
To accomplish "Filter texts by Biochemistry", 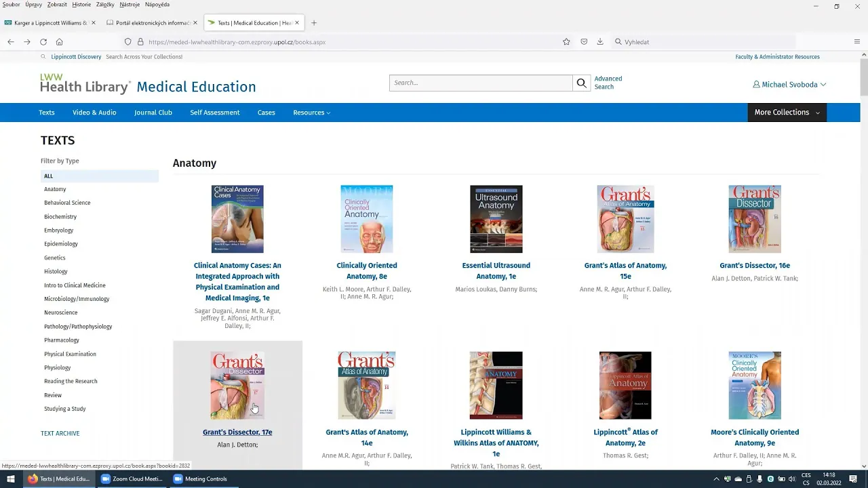I will click(x=60, y=217).
